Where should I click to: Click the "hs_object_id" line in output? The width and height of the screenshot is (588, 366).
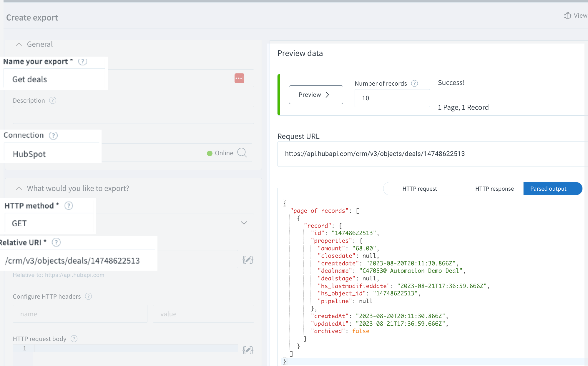369,293
